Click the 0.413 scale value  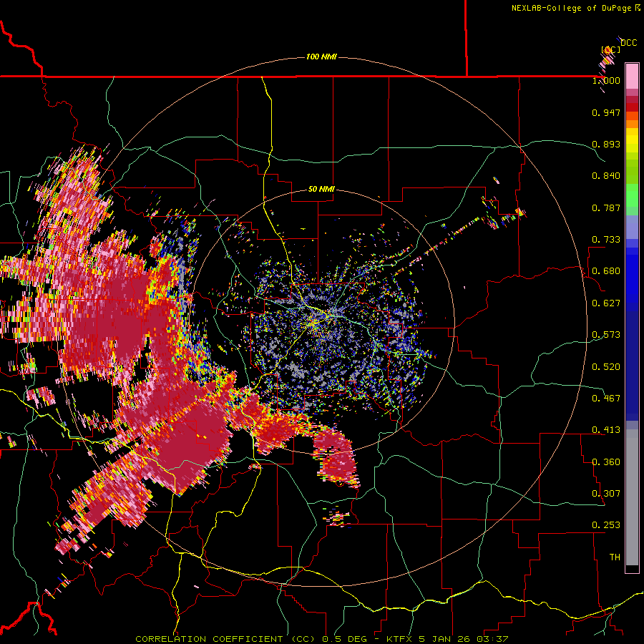[x=606, y=430]
